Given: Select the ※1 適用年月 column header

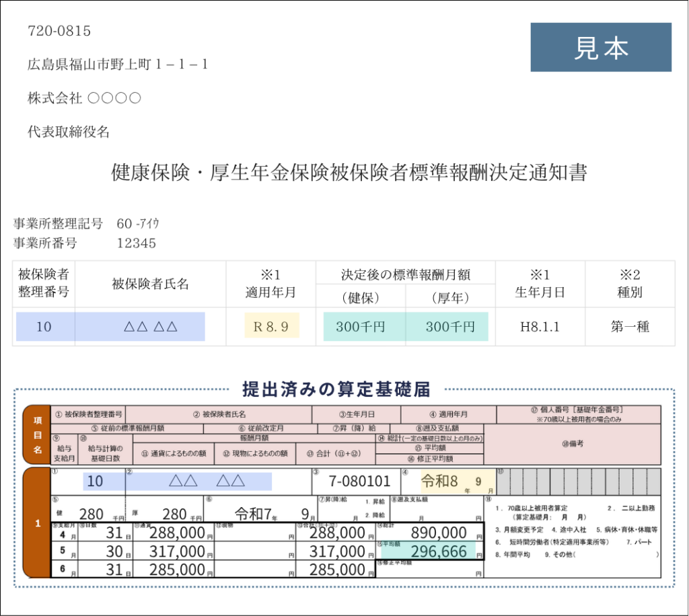Looking at the screenshot, I should click(x=270, y=284).
